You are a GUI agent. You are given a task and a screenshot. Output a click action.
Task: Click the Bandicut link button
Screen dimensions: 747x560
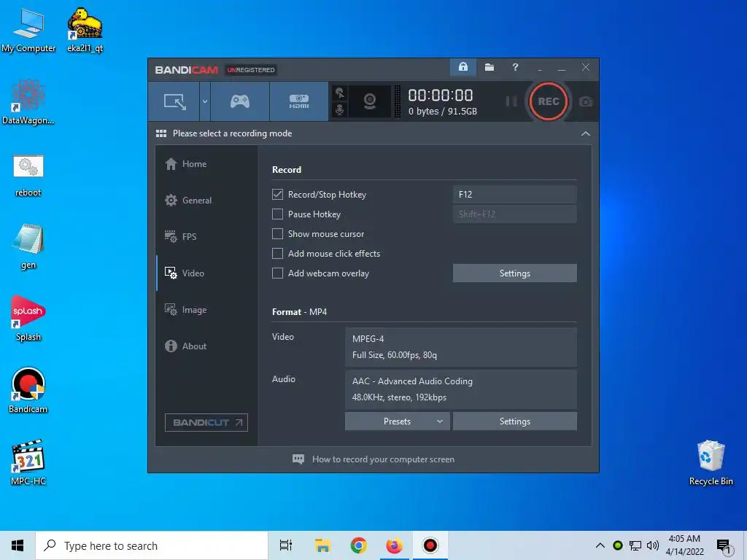(x=206, y=422)
